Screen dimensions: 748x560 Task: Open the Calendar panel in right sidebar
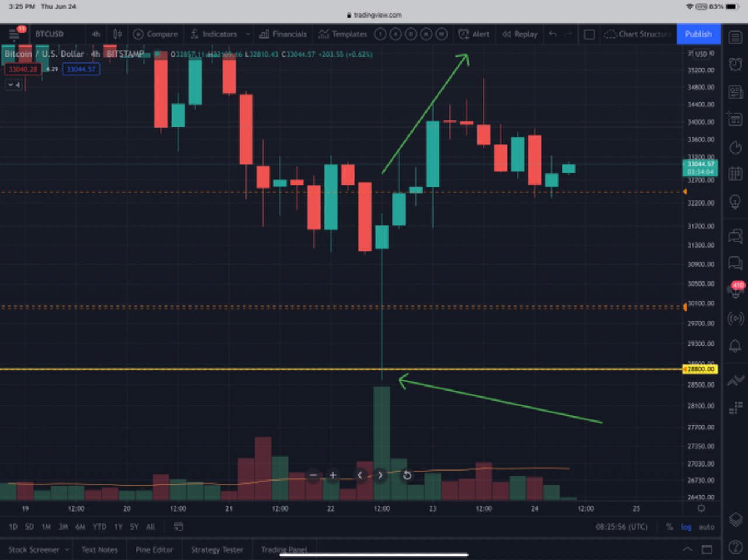tap(735, 173)
